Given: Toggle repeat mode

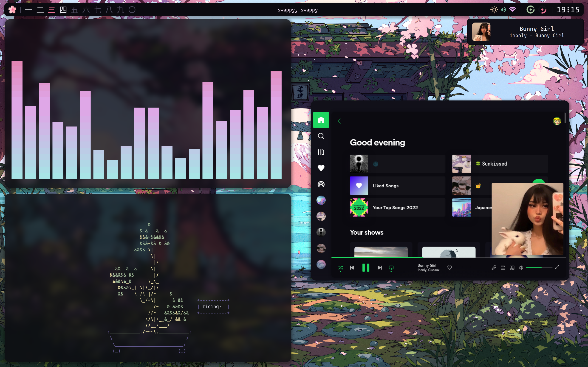Looking at the screenshot, I should pyautogui.click(x=391, y=267).
